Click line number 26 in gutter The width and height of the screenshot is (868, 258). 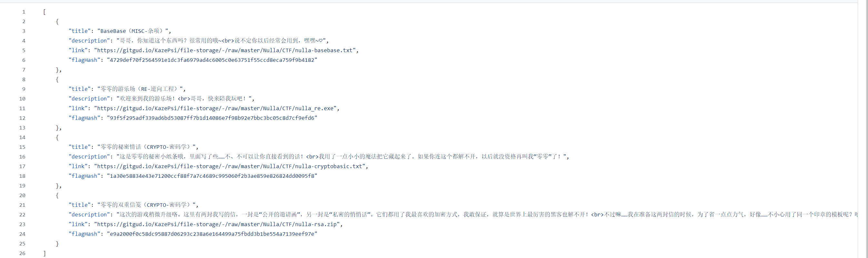22,253
